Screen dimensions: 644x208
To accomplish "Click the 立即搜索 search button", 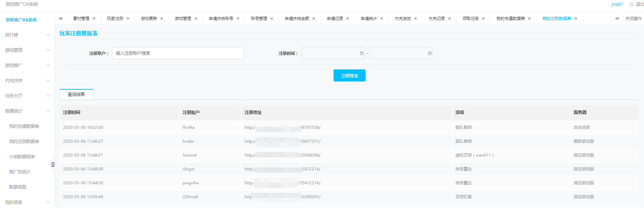I will pos(349,76).
